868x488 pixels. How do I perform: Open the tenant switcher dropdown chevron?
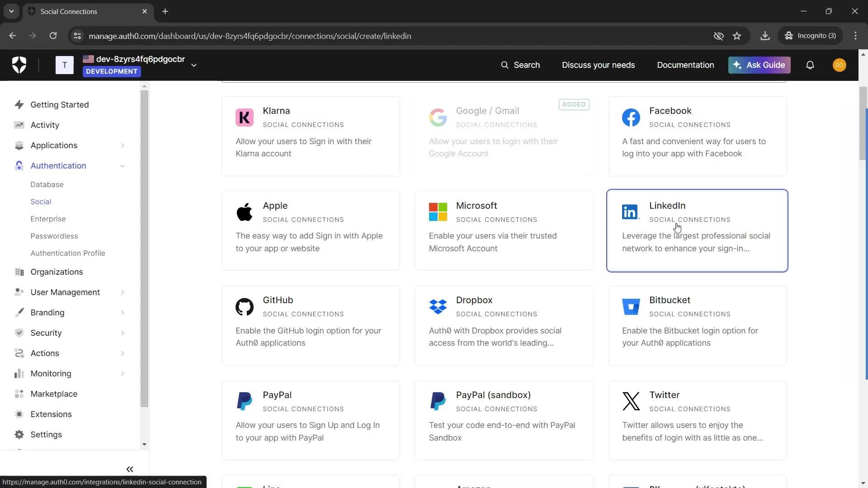point(194,66)
